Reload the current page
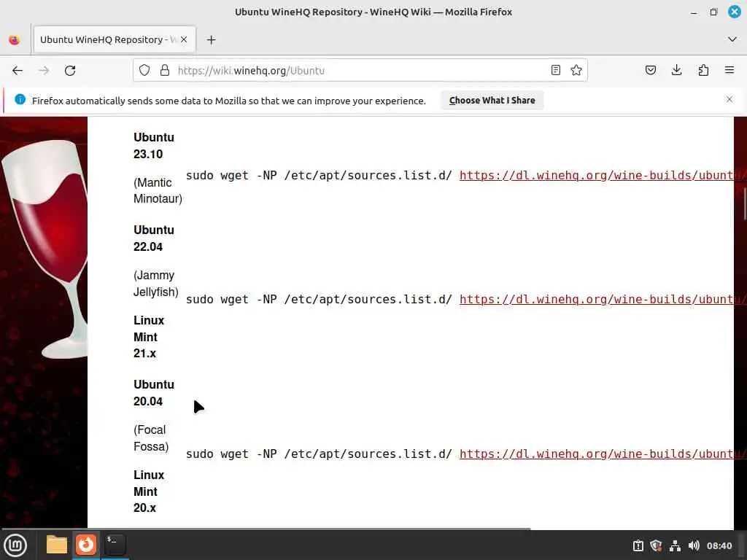Image resolution: width=747 pixels, height=560 pixels. tap(70, 71)
